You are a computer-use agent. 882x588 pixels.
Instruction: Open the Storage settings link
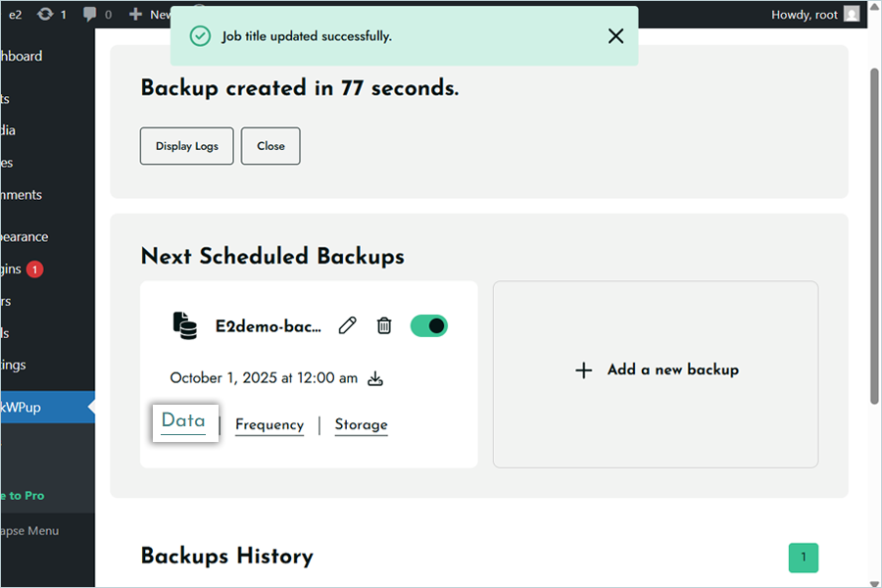tap(361, 425)
